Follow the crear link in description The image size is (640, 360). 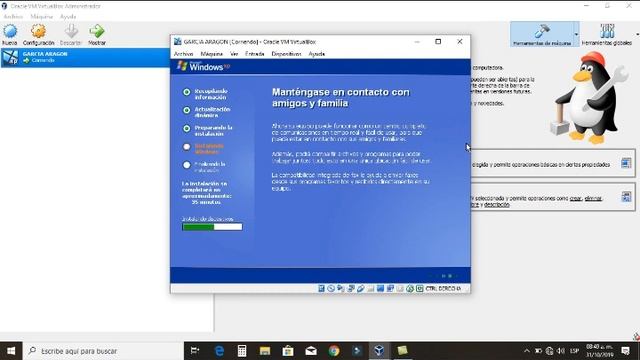tap(576, 198)
